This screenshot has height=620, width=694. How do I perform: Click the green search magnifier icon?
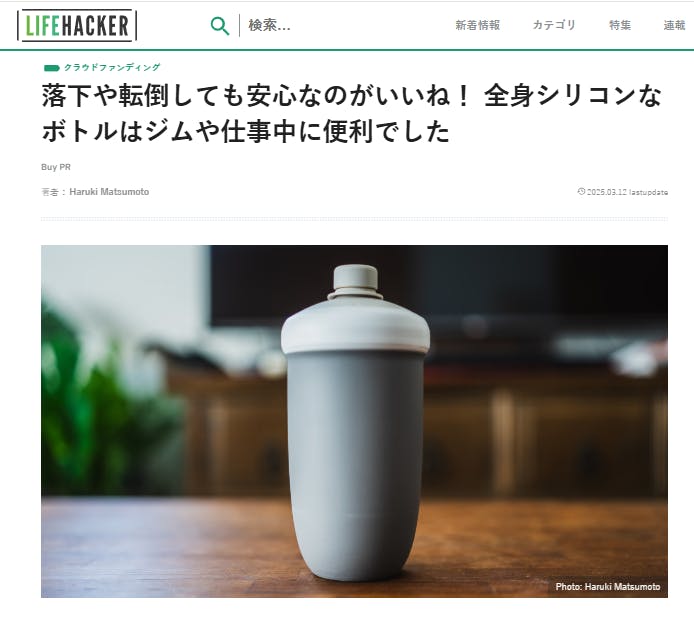pos(220,26)
